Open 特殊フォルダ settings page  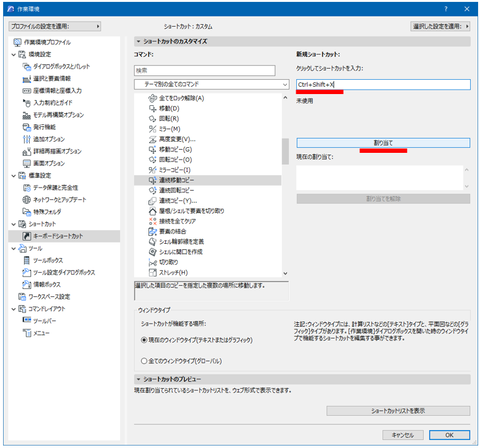point(42,212)
